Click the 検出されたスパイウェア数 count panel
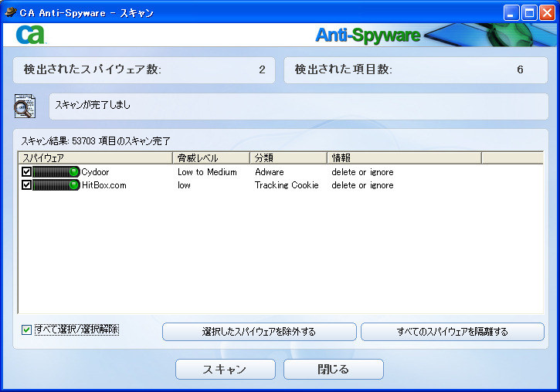Image resolution: width=560 pixels, height=392 pixels. (144, 70)
